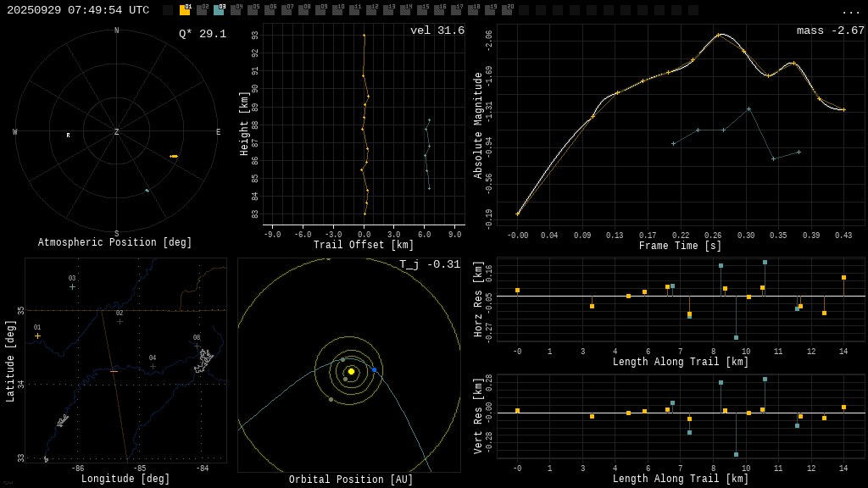Click the R radiant marker in polar plot

[x=68, y=135]
